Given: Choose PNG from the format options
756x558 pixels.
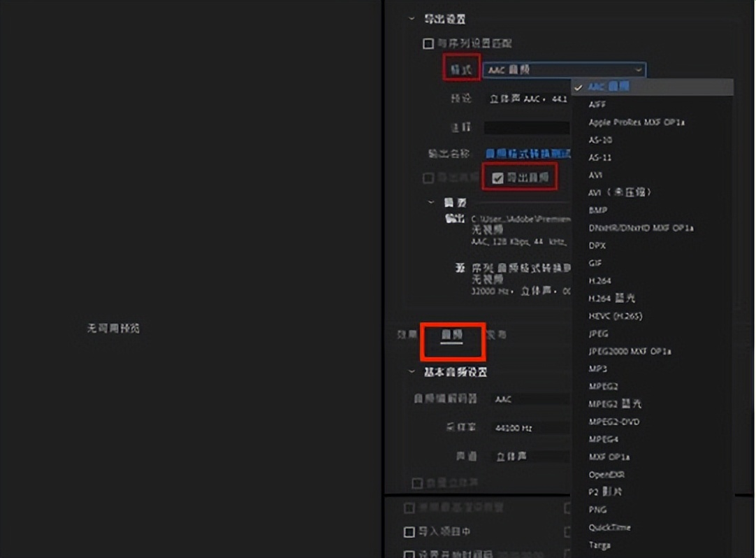Looking at the screenshot, I should [597, 510].
